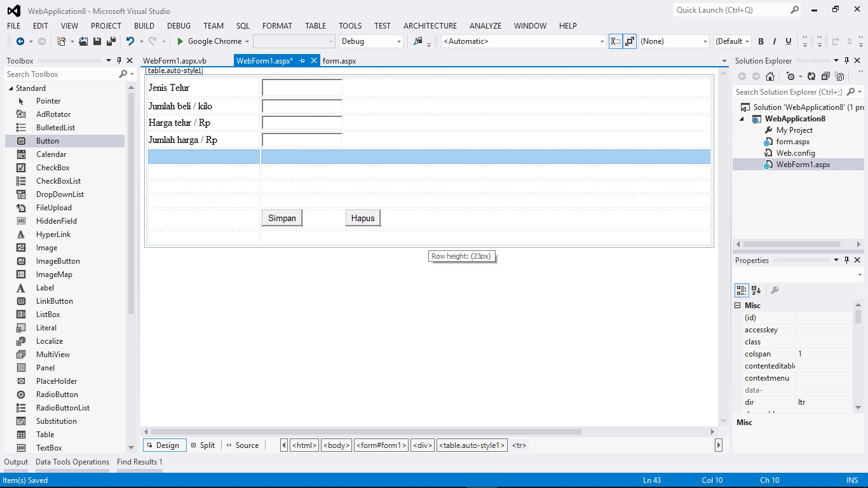Switch Properties panel to alphabetical sorting
The height and width of the screenshot is (488, 868).
[x=756, y=290]
